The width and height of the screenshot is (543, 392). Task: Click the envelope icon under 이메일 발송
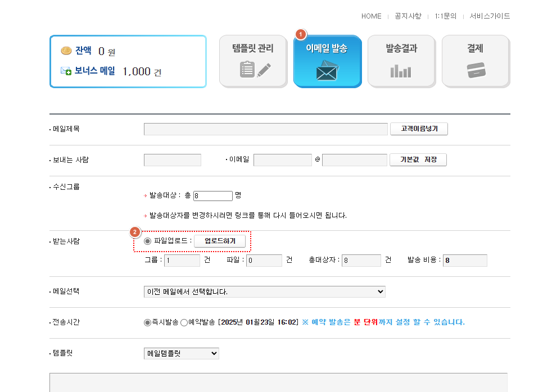point(327,71)
